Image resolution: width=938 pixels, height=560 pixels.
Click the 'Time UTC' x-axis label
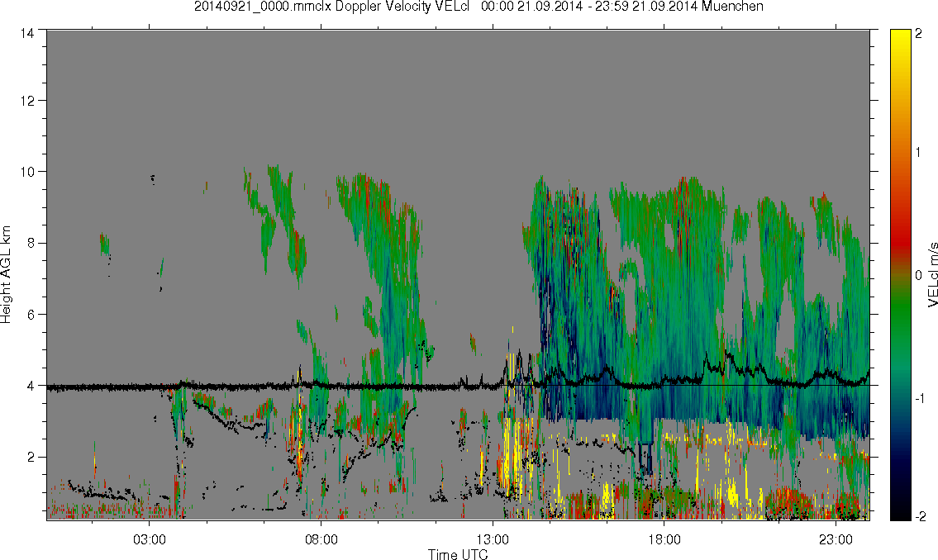tap(458, 554)
